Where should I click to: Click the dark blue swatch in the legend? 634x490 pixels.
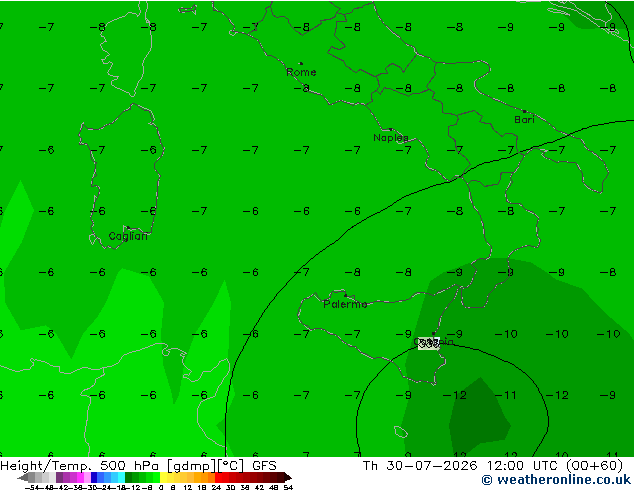(x=94, y=477)
